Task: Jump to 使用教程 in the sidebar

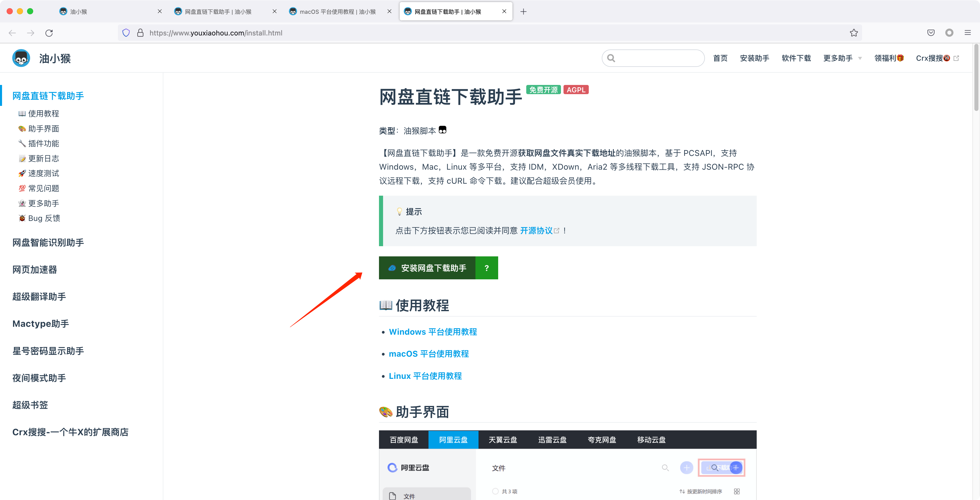Action: [39, 114]
